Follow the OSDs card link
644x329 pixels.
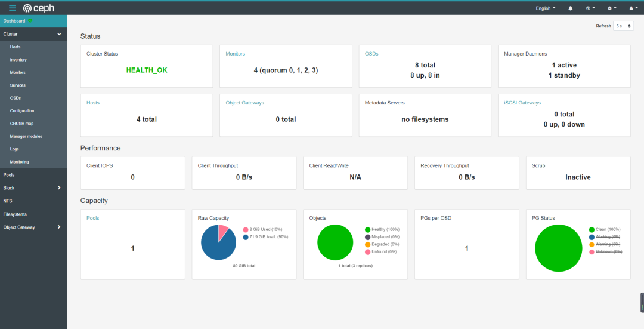click(371, 54)
